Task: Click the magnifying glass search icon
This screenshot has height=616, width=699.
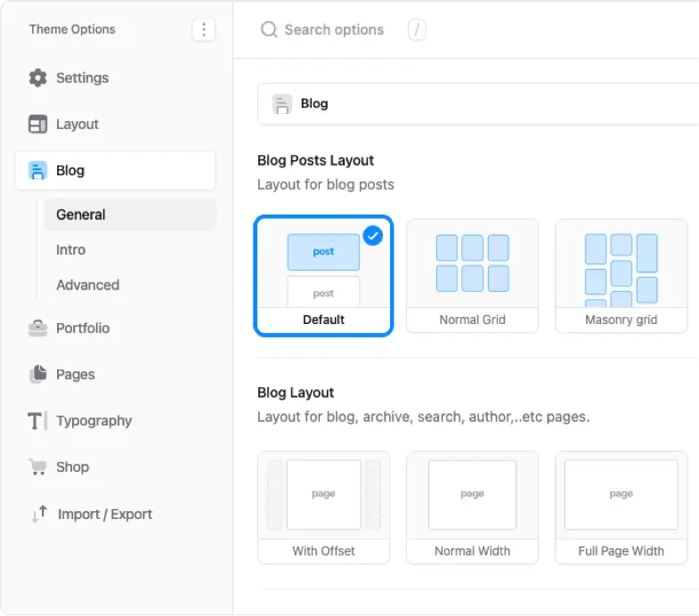Action: [269, 30]
